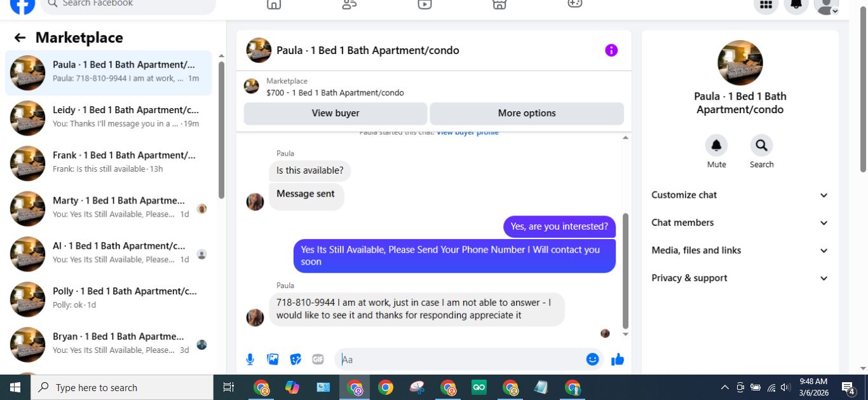Expand the Privacy & support section
This screenshot has width=868, height=400.
tap(740, 278)
